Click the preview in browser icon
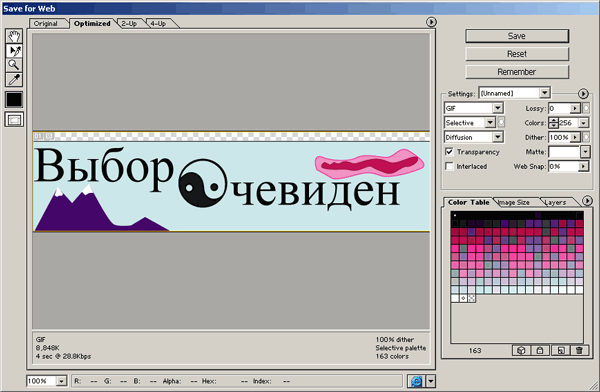Viewport: 600px width, 392px height. [x=416, y=381]
